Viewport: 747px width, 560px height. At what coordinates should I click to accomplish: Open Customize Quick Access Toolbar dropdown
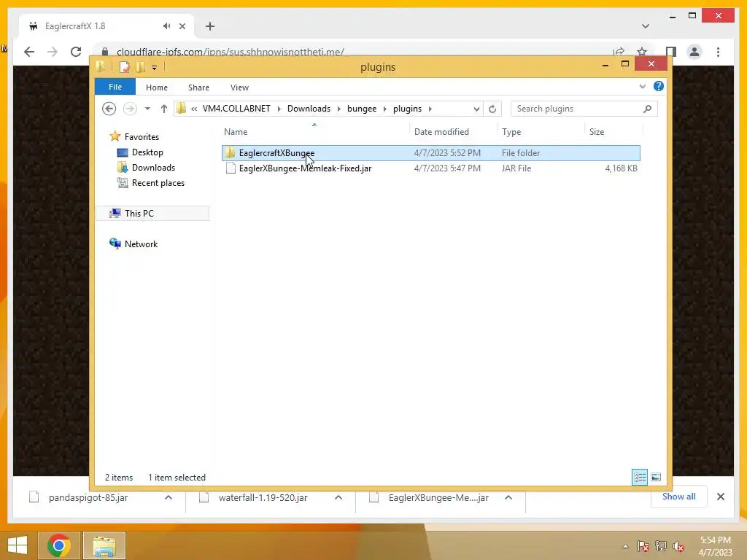click(155, 68)
